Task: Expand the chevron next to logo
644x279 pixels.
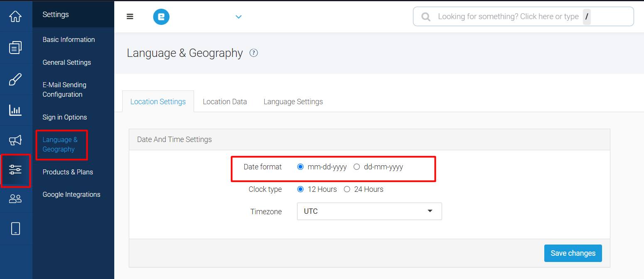Action: click(238, 17)
